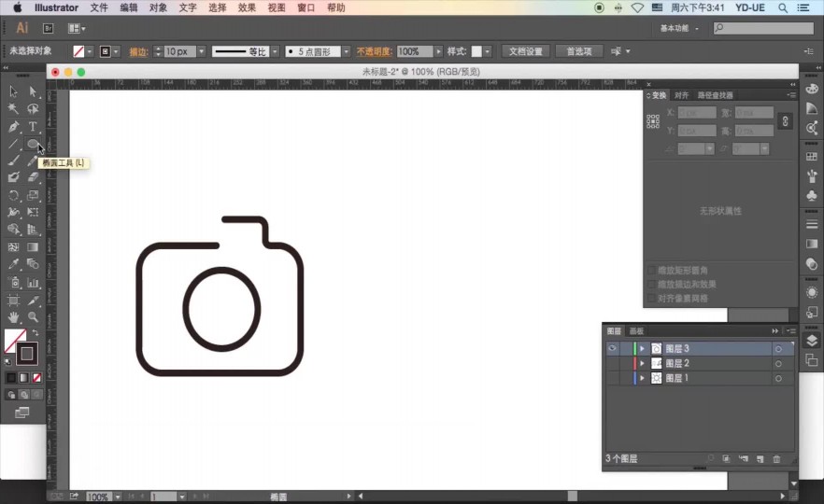Open the 效果 menu

pos(247,7)
